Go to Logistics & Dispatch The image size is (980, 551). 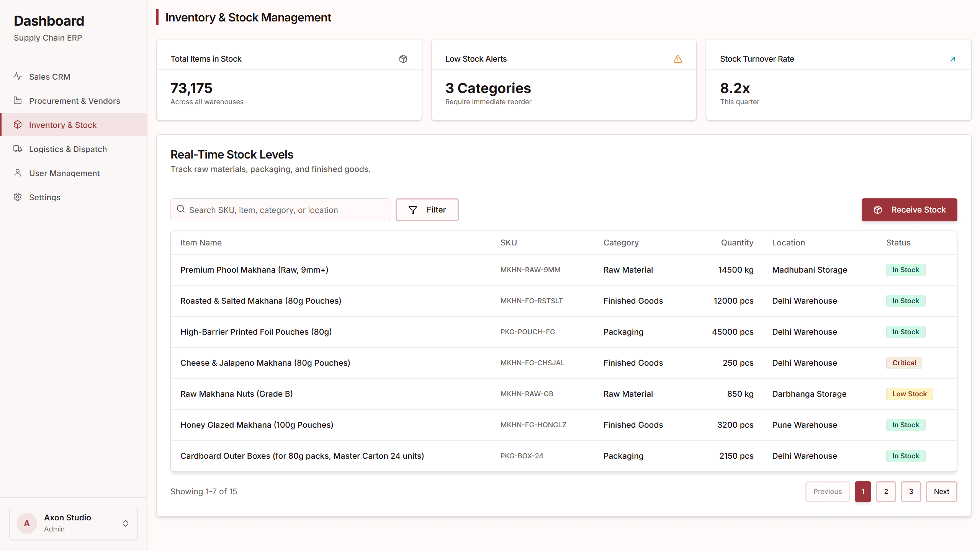point(74,149)
